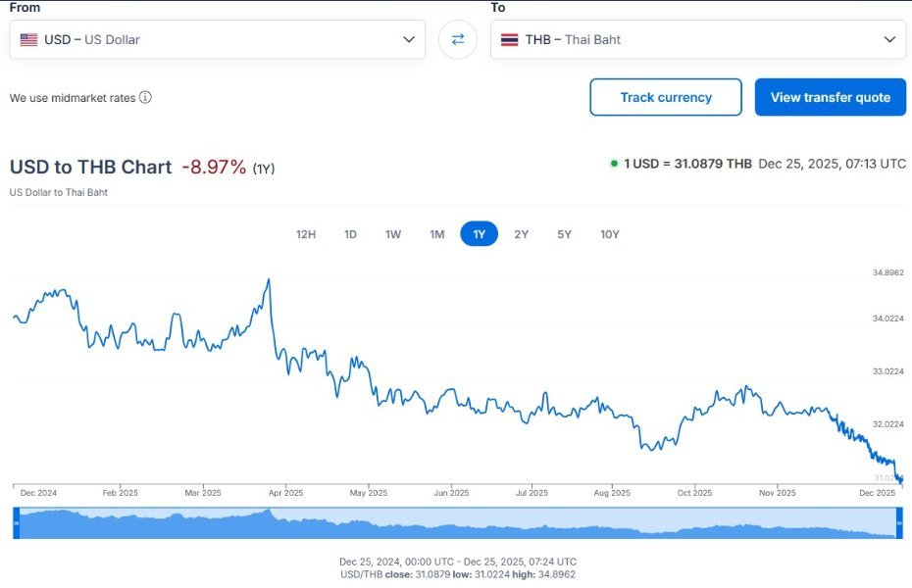Click the chart peak near Apr 2025
Image resolution: width=912 pixels, height=588 pixels.
(269, 280)
